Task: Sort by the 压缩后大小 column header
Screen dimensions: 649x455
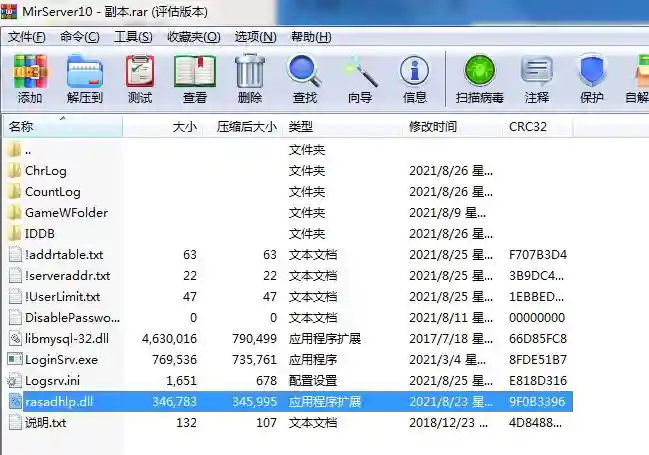Action: [243, 126]
